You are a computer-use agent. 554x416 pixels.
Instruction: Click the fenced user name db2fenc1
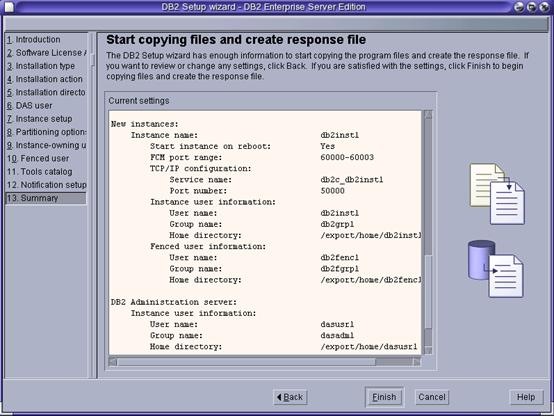(340, 258)
